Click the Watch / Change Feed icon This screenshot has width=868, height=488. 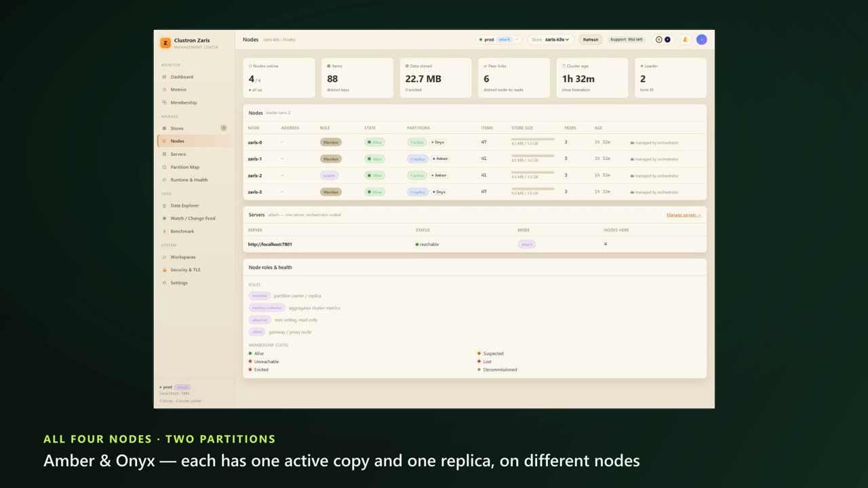pyautogui.click(x=164, y=218)
